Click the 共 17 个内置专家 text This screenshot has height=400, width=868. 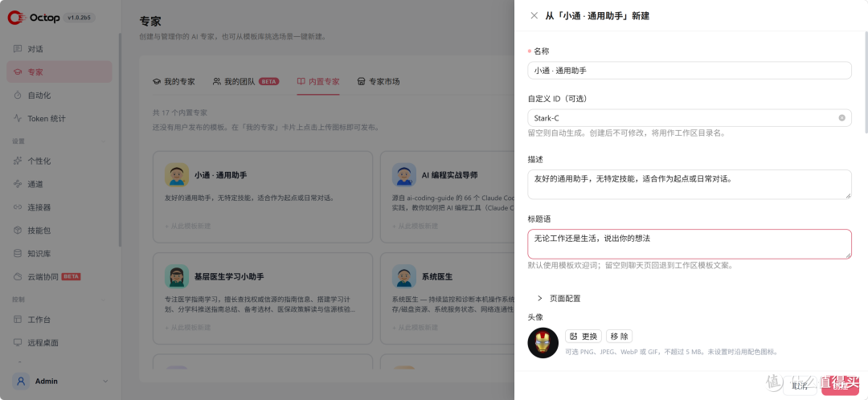[180, 112]
